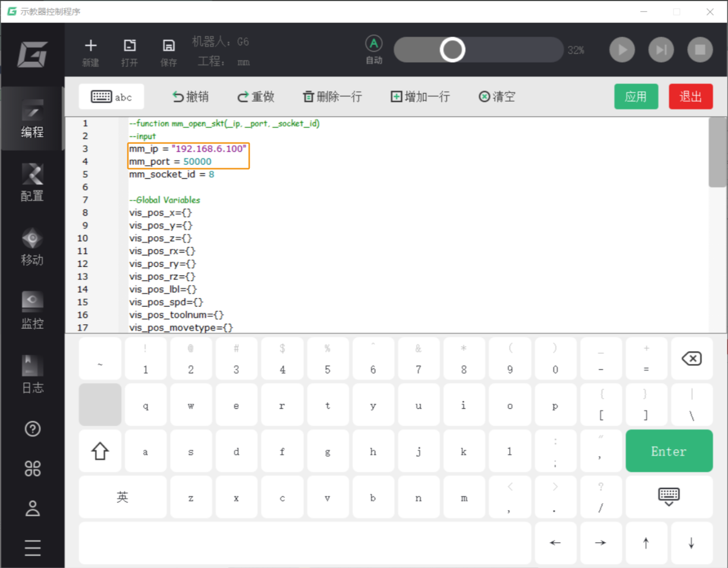Toggle the Shift key on keyboard
The height and width of the screenshot is (568, 728).
click(x=100, y=451)
